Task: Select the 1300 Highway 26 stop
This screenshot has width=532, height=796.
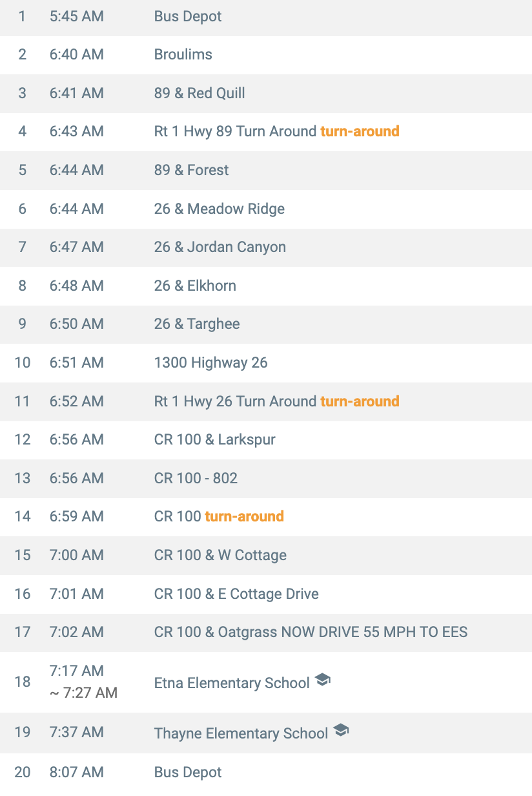Action: click(x=210, y=362)
